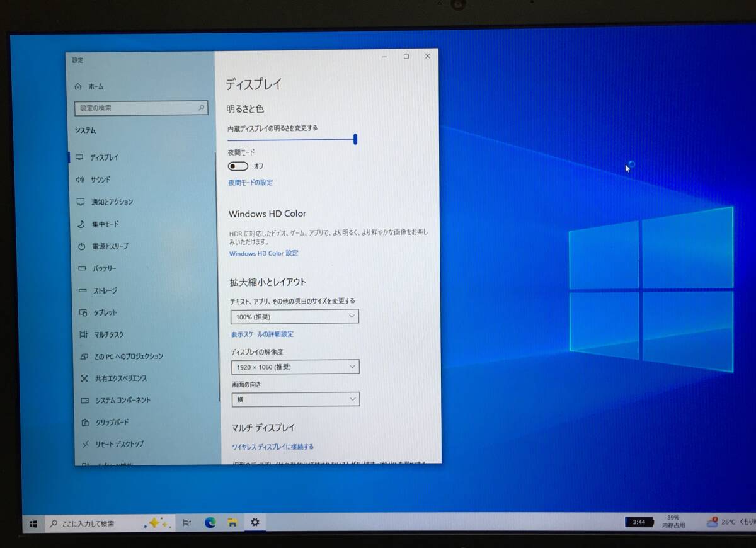Click the 3:44 clock widget

coord(639,522)
